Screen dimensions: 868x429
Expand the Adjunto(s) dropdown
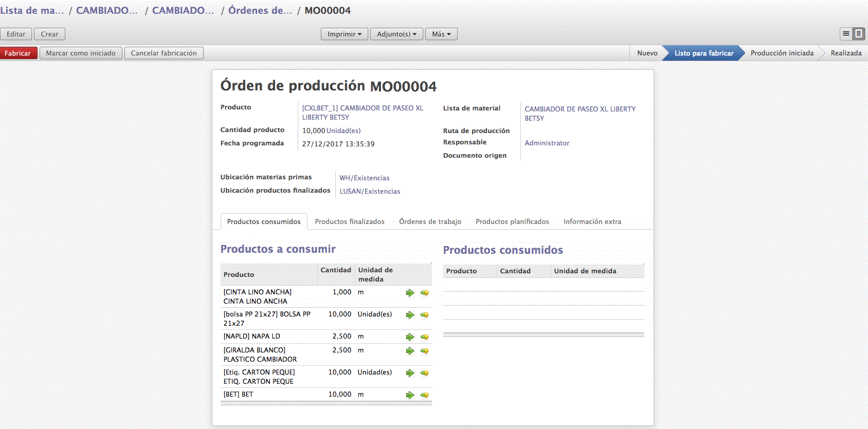click(396, 34)
